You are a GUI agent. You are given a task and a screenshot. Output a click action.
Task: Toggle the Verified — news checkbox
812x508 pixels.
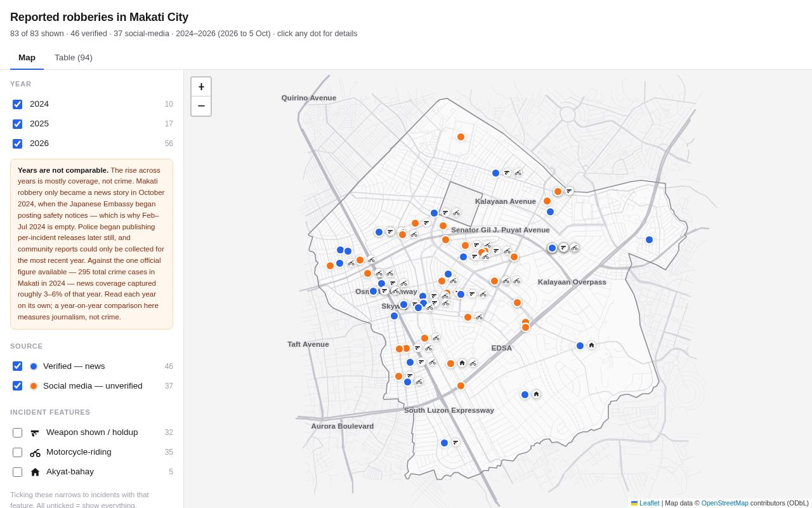click(17, 366)
